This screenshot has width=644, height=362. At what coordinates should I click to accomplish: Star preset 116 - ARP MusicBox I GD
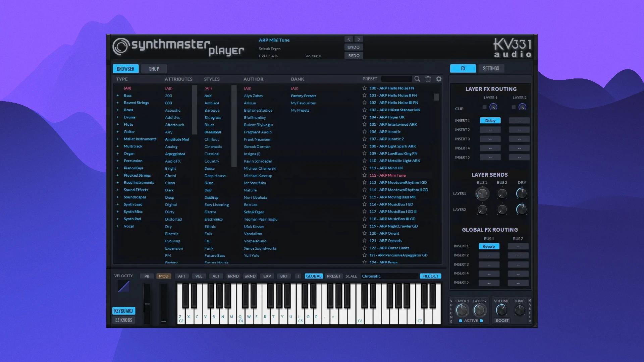tap(365, 204)
